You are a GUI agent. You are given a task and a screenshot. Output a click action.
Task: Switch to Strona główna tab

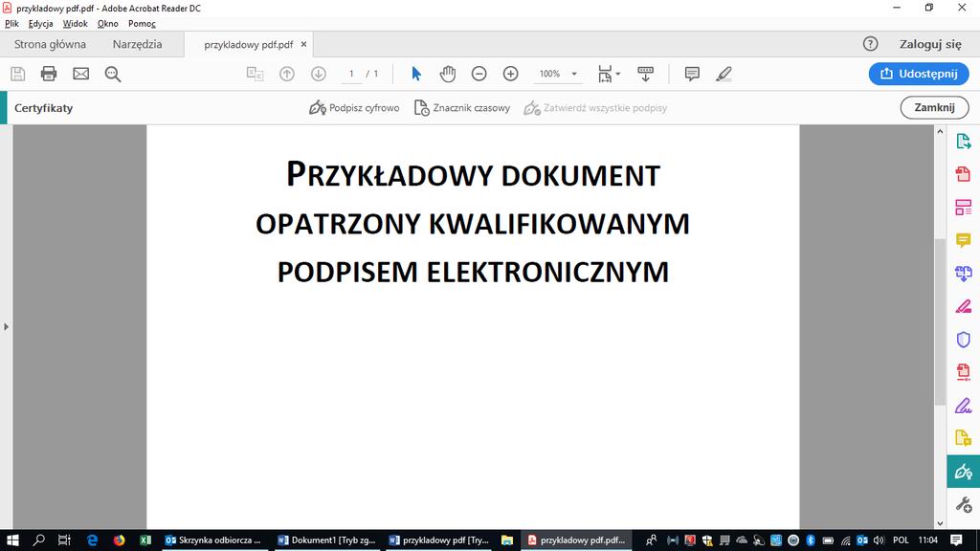[50, 44]
